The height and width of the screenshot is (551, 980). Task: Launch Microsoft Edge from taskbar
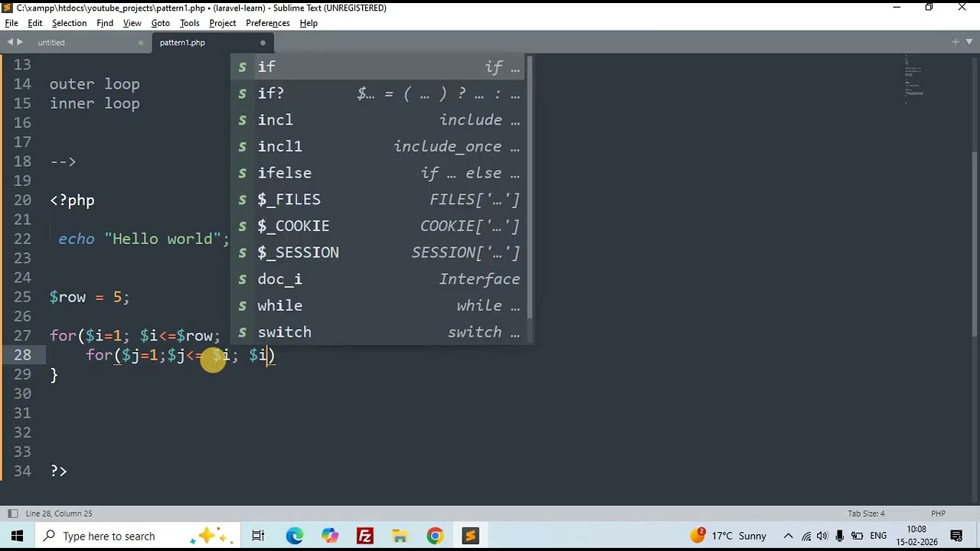click(x=295, y=536)
